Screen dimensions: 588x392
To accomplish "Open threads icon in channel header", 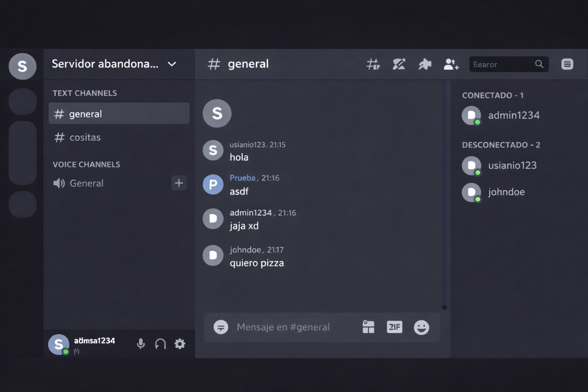I will pos(372,64).
